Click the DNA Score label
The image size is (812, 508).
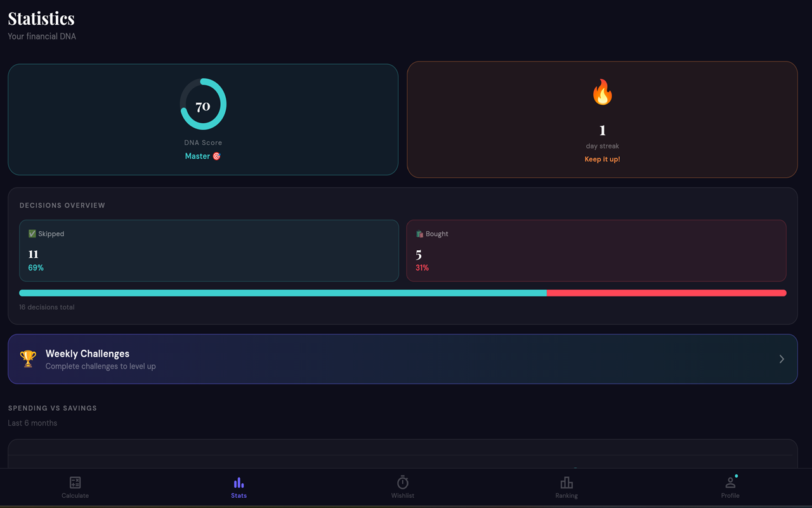[203, 143]
